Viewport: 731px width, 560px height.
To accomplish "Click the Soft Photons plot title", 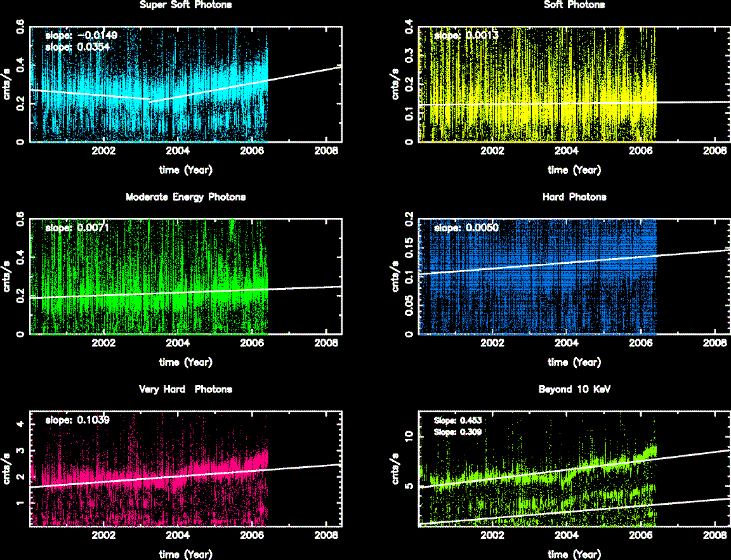I will coord(574,5).
